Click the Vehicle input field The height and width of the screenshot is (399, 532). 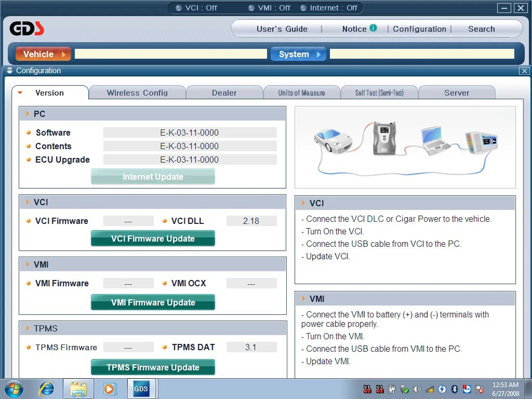tap(171, 54)
